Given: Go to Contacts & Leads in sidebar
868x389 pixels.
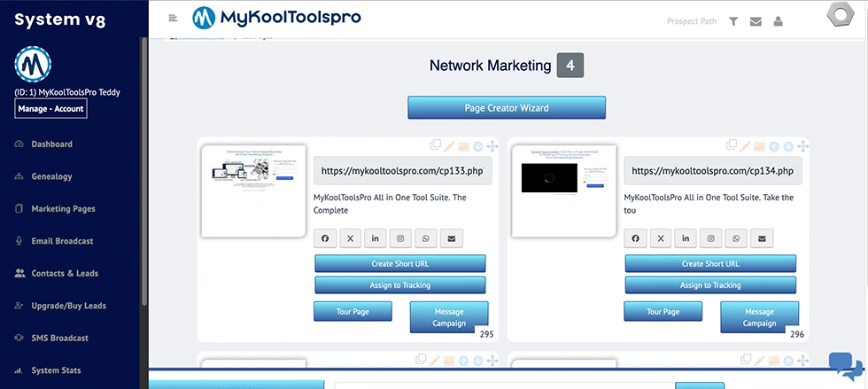Looking at the screenshot, I should click(x=65, y=274).
